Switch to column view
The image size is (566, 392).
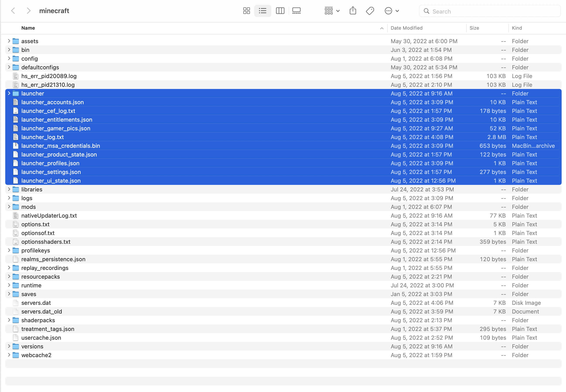(280, 11)
